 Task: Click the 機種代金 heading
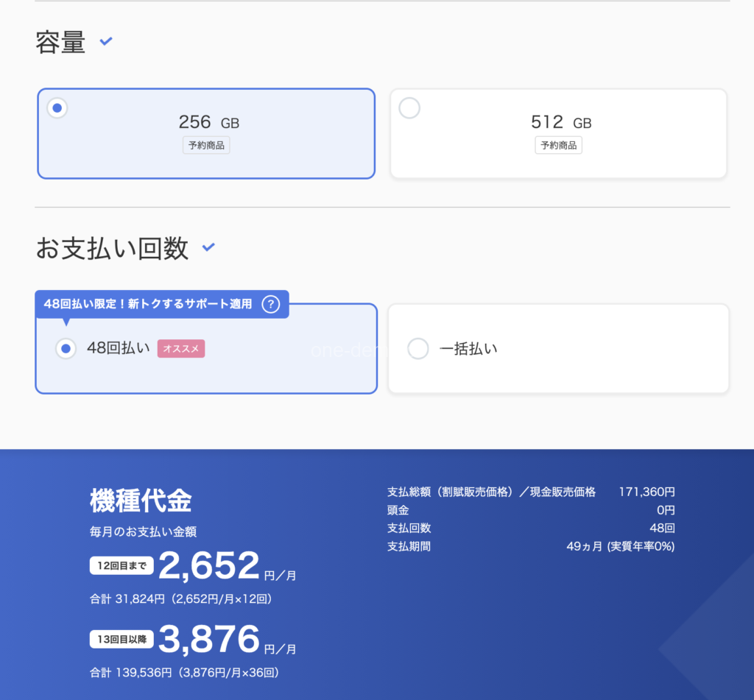tap(141, 501)
